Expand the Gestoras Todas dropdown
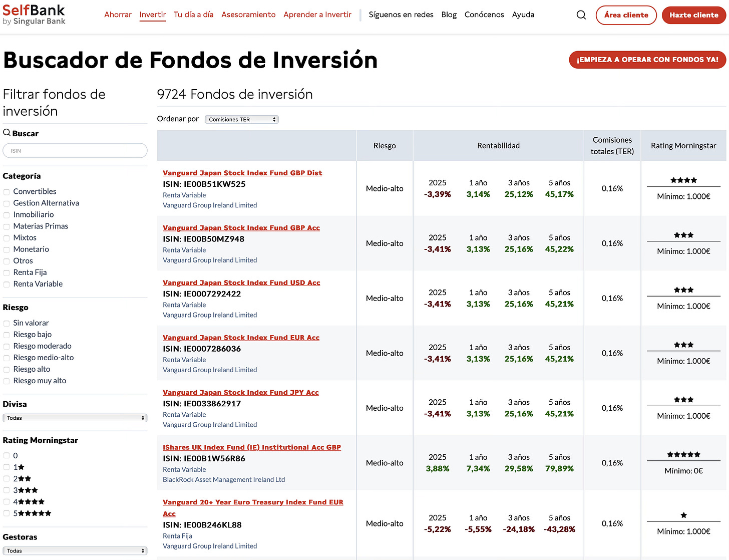 coord(75,550)
